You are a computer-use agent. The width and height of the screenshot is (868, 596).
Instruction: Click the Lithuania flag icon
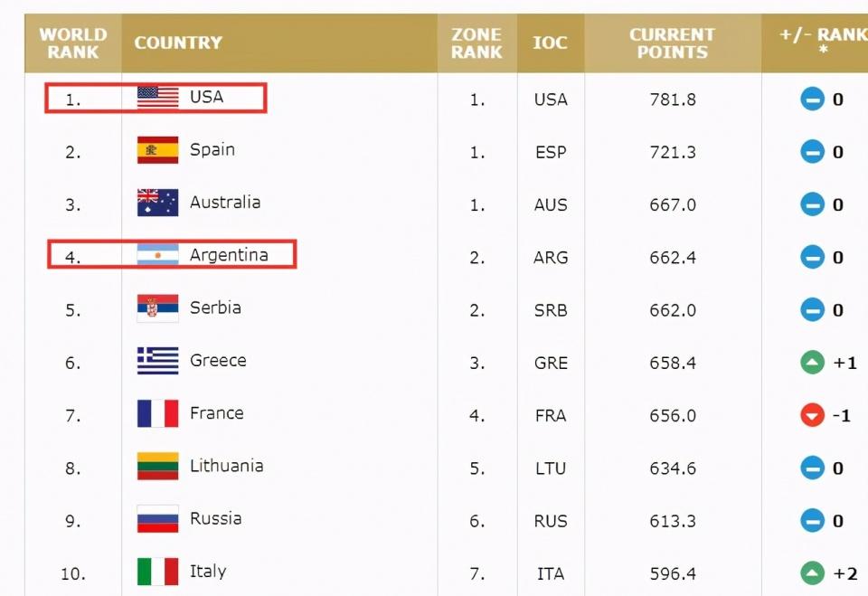point(157,467)
